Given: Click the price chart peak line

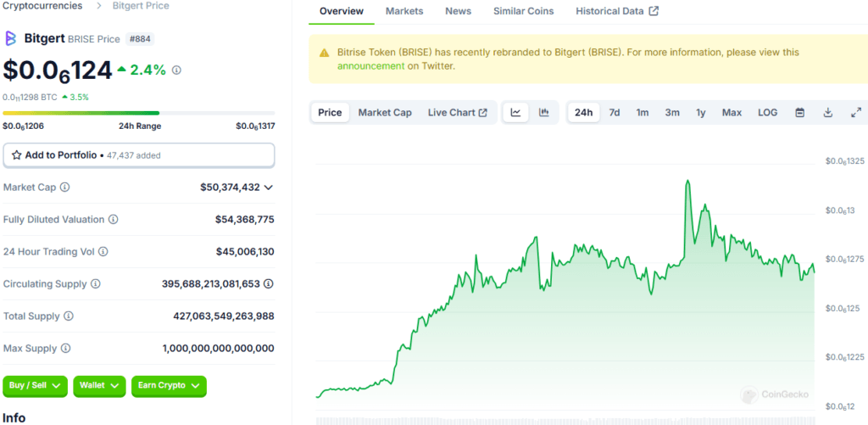Looking at the screenshot, I should [687, 181].
